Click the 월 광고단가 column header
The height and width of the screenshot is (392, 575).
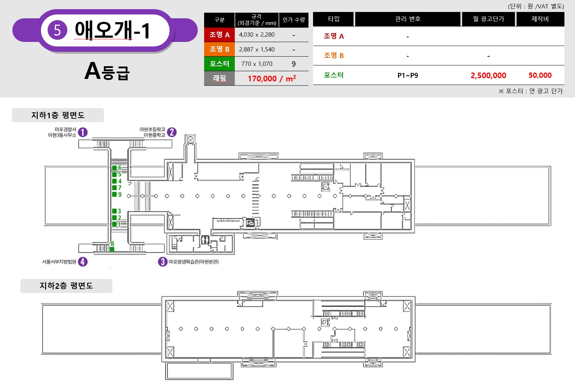(x=489, y=19)
